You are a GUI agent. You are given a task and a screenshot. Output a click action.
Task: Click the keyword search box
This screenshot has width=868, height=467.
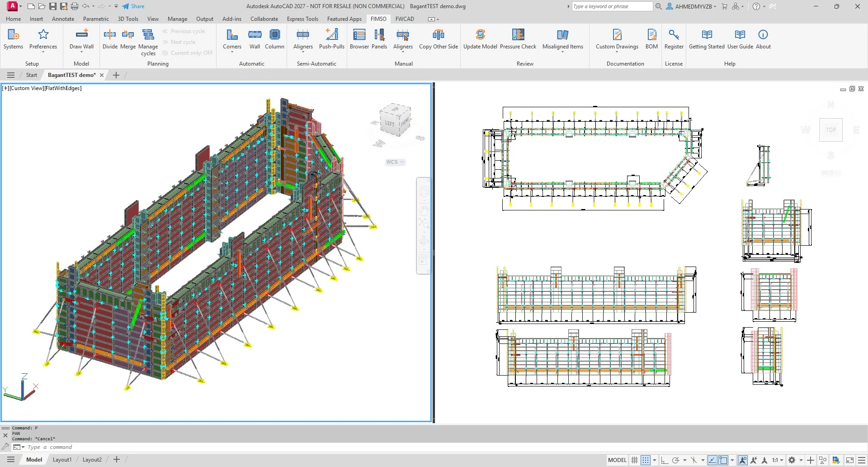point(612,6)
